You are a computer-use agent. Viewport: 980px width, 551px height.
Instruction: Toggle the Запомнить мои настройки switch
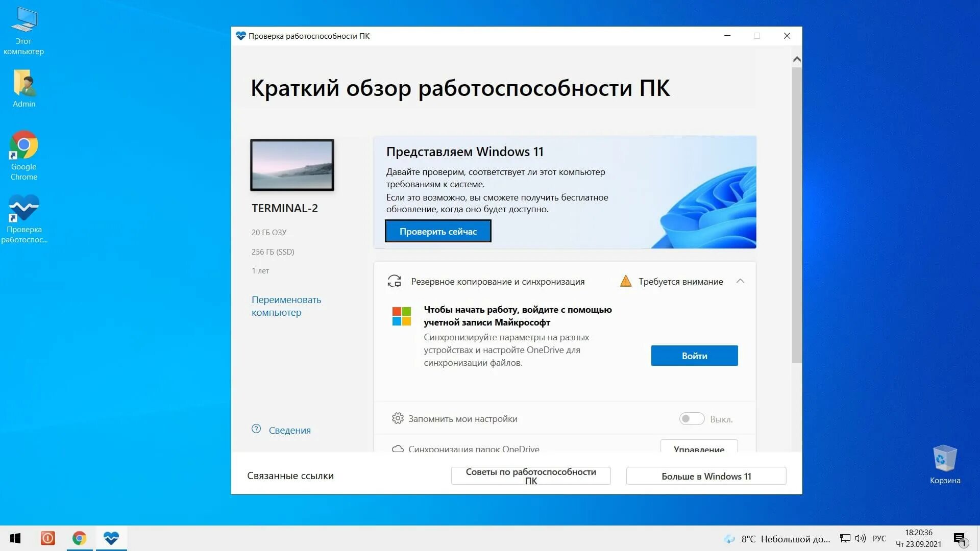(x=691, y=418)
